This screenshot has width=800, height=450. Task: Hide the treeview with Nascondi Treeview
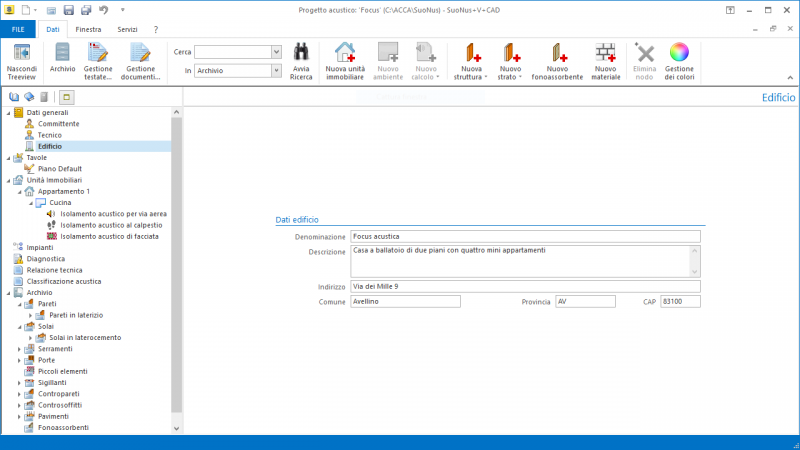[x=21, y=61]
